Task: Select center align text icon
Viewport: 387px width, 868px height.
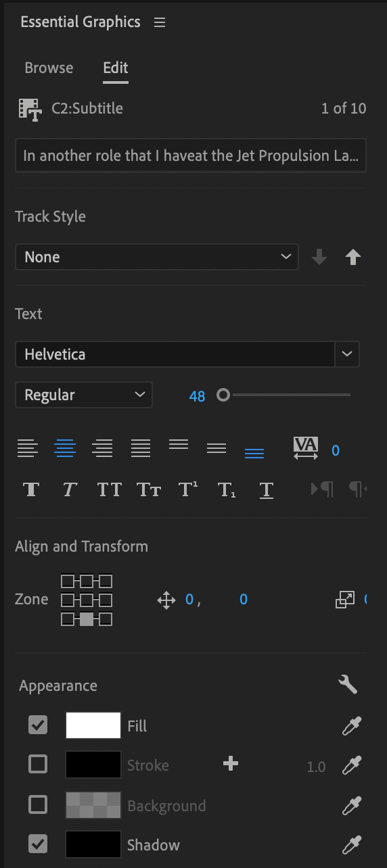Action: click(x=65, y=448)
